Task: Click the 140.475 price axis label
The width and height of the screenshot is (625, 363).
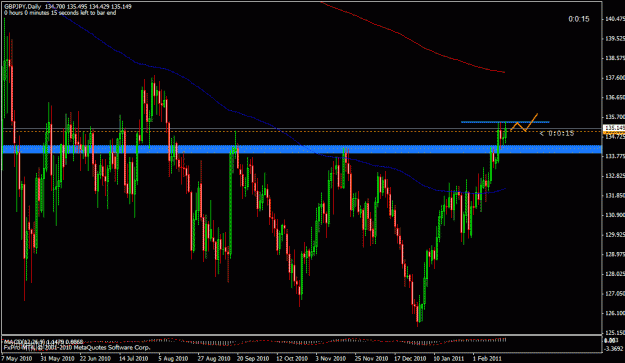Action: (x=615, y=19)
